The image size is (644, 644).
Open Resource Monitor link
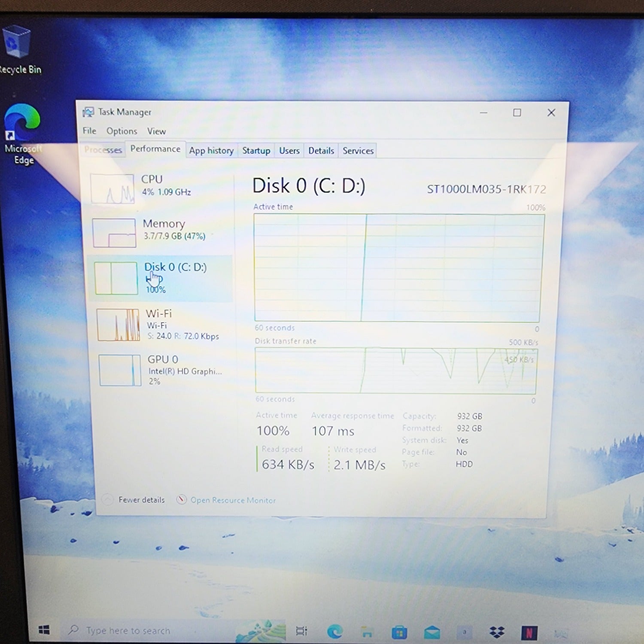[x=233, y=500]
